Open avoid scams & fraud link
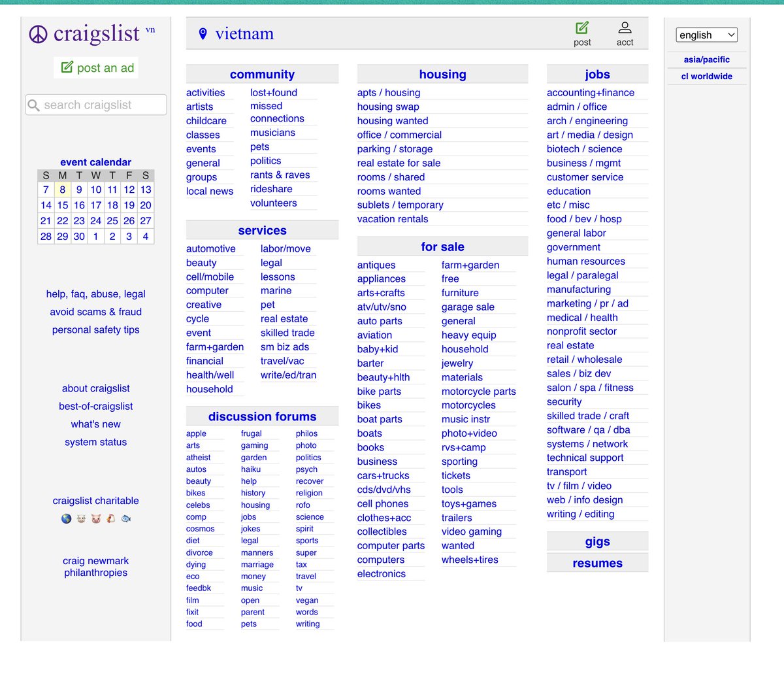Image resolution: width=784 pixels, height=689 pixels. point(96,312)
